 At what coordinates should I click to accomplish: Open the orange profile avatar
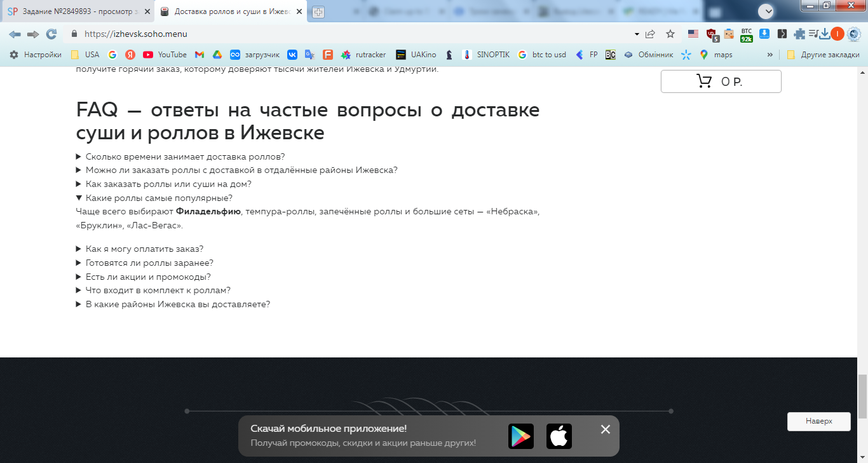tap(837, 34)
